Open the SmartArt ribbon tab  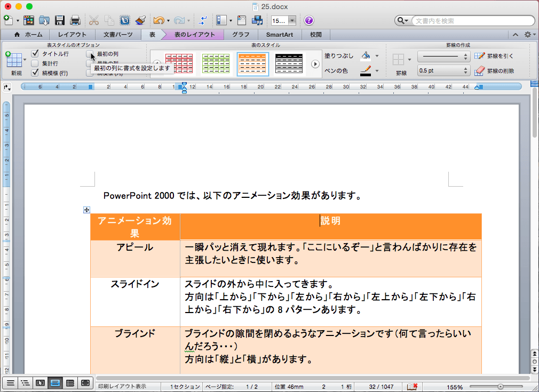279,35
